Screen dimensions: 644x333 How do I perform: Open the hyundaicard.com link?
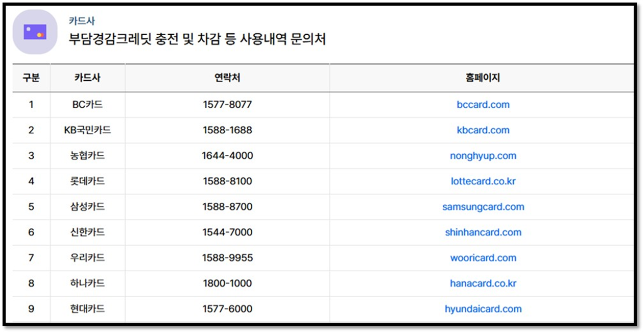(483, 309)
